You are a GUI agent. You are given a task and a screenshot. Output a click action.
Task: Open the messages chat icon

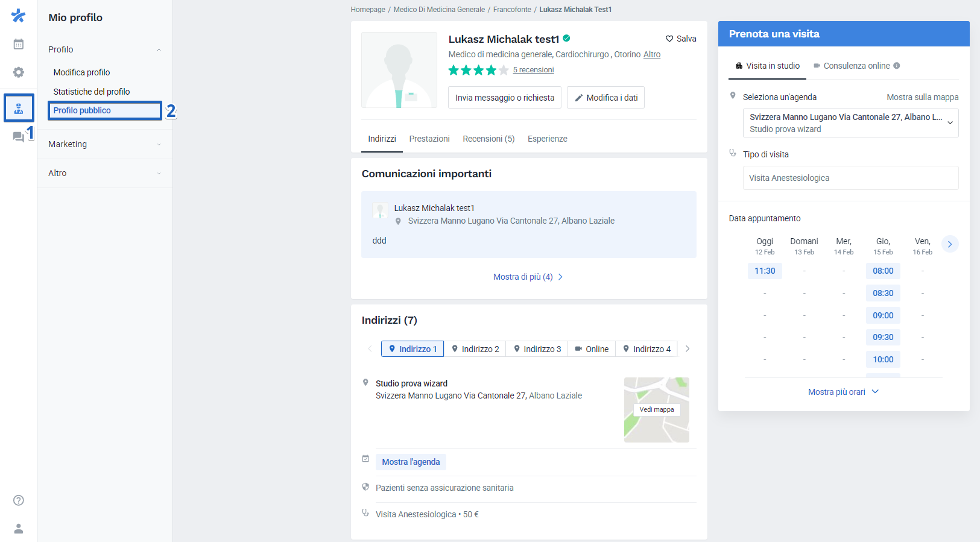point(19,137)
